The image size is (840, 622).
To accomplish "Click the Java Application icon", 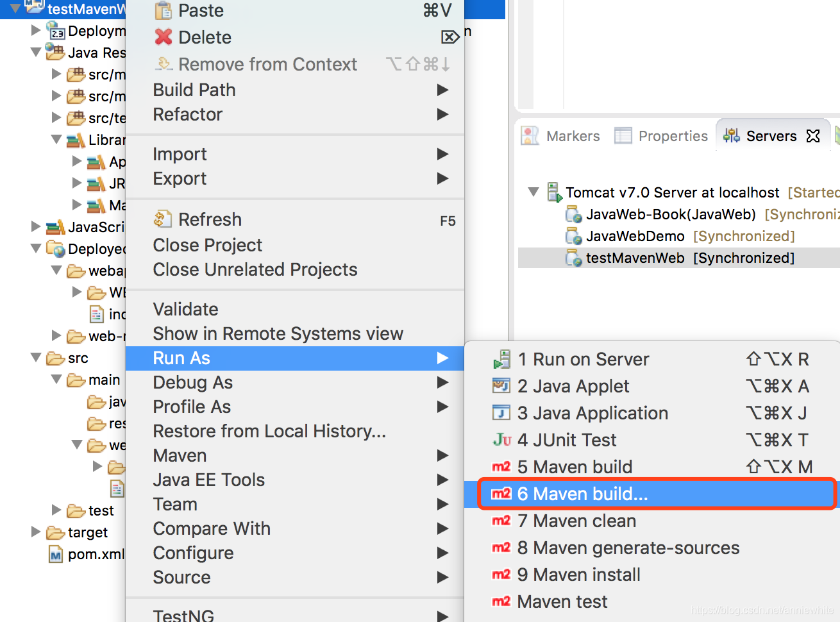I will [x=501, y=413].
